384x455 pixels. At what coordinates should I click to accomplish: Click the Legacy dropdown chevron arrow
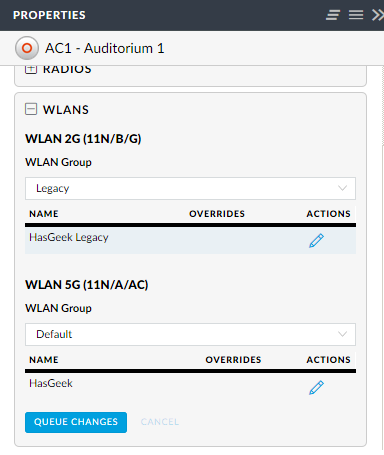coord(342,188)
